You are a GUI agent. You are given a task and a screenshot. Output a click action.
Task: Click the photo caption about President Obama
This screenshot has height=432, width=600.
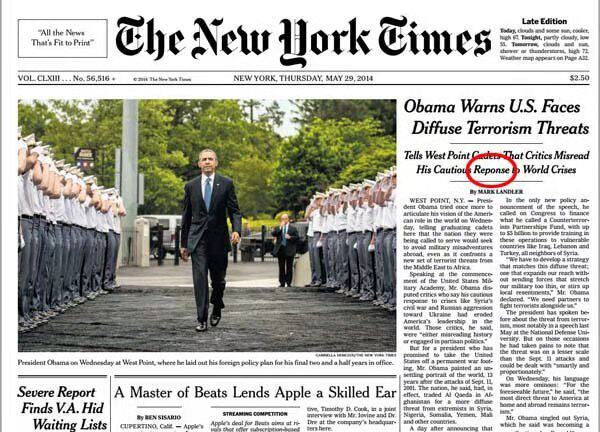(206, 362)
